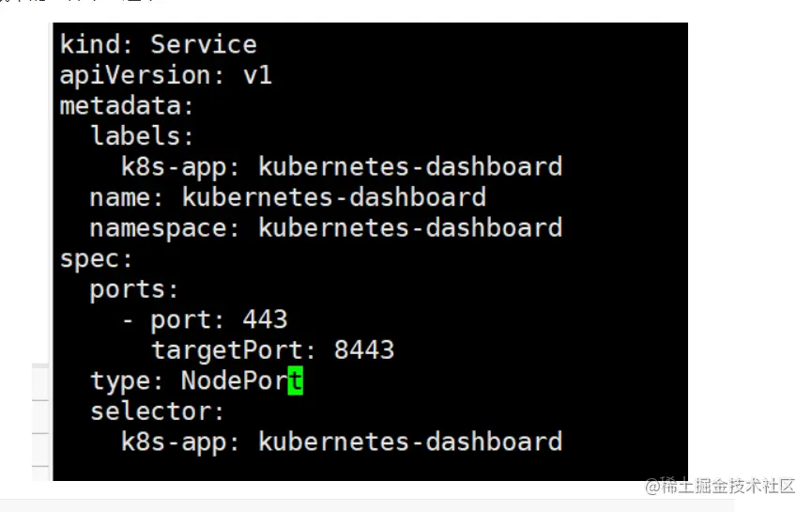Click the green cursor block after NodePor
Screen dimensions: 812x512
(296, 381)
